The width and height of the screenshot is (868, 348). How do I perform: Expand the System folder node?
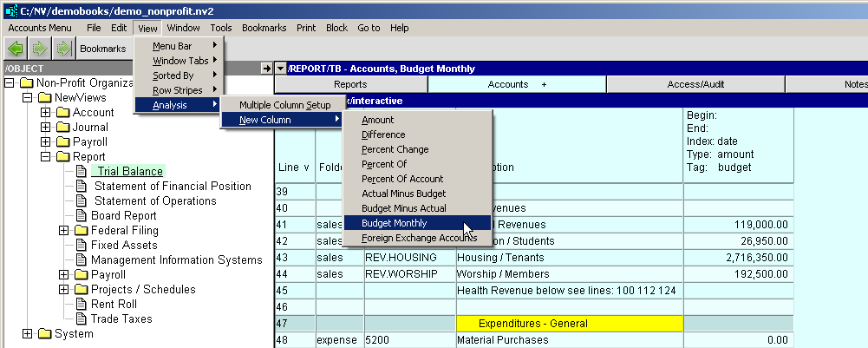28,334
